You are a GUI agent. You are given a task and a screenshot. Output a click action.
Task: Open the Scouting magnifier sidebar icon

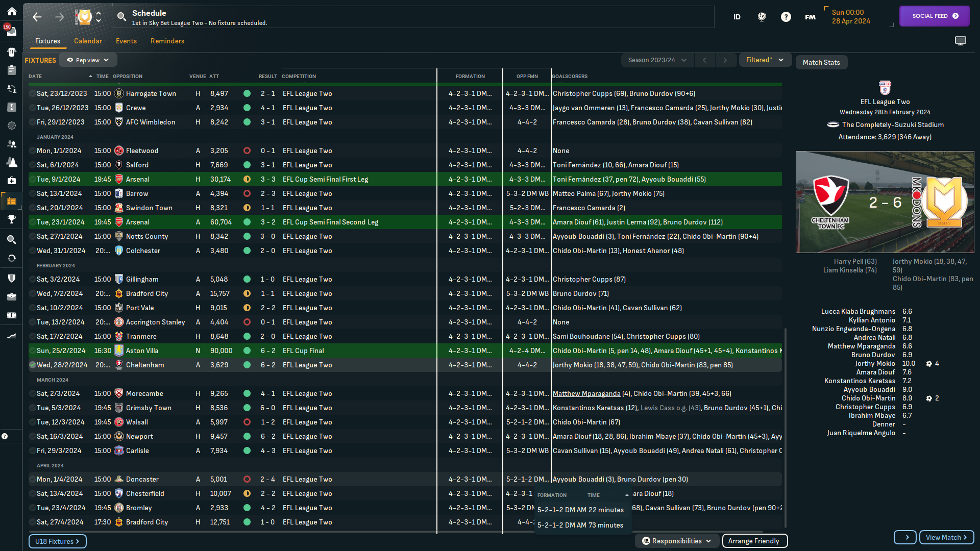(11, 239)
